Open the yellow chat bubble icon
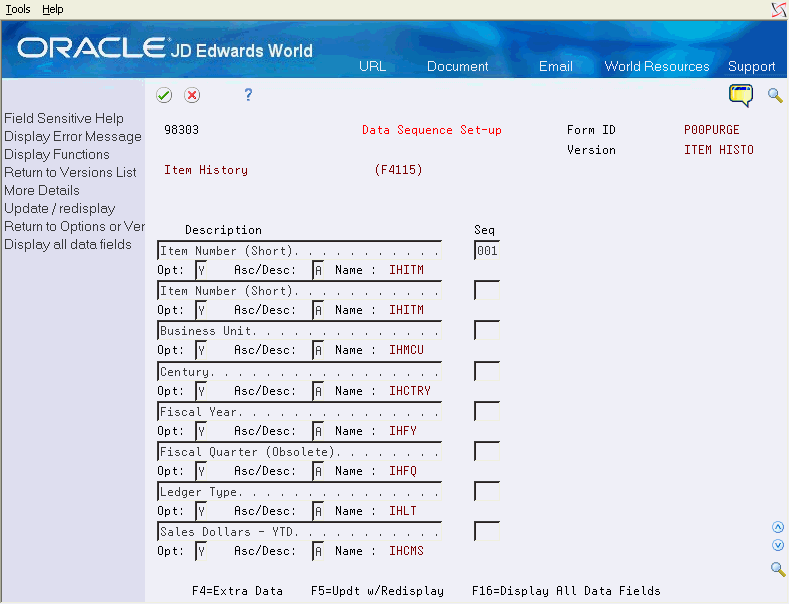The width and height of the screenshot is (789, 604). [x=741, y=95]
